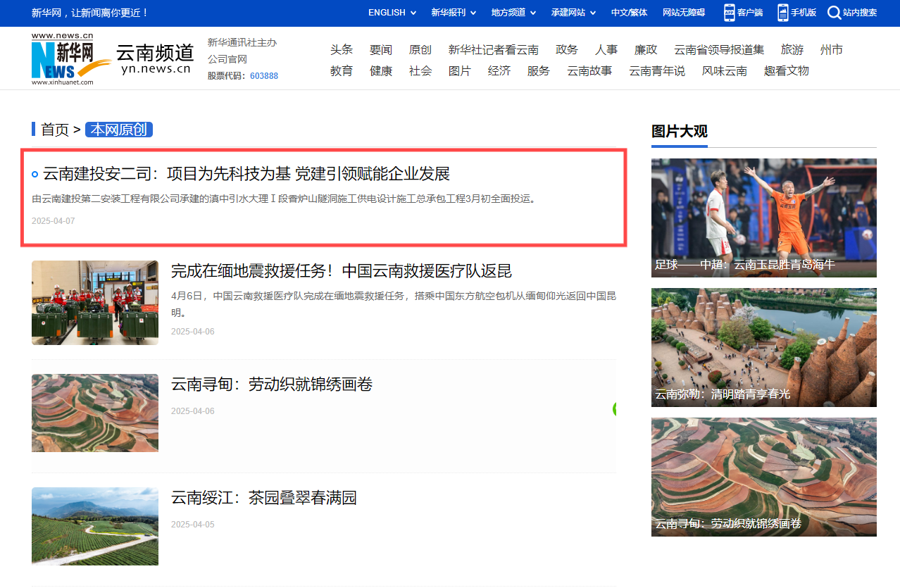Screen dimensions: 900x588
Task: Open the 云南绥江 tea garden thumbnail
Action: tap(95, 526)
